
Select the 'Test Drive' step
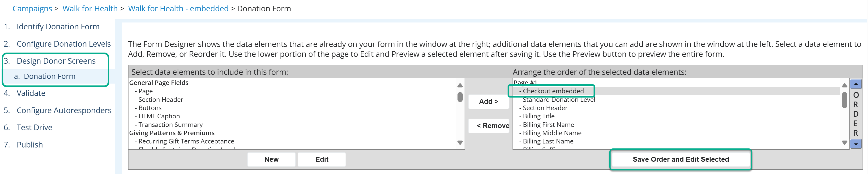[x=34, y=127]
